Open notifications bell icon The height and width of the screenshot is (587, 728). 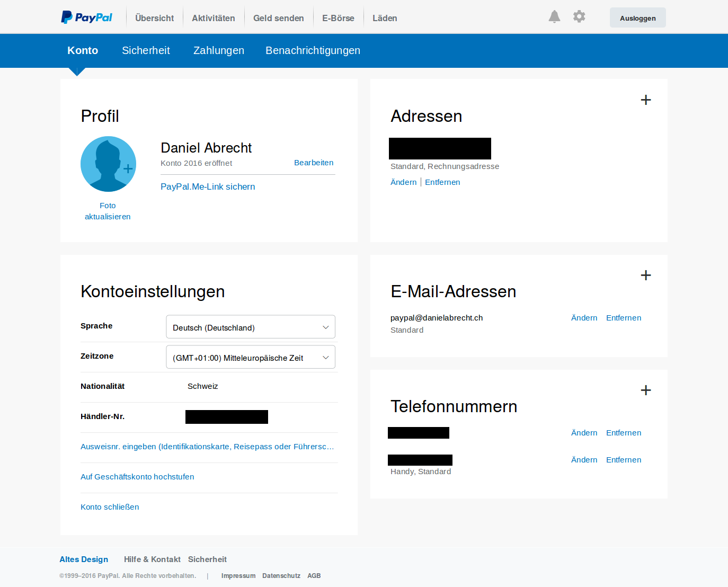(x=554, y=17)
